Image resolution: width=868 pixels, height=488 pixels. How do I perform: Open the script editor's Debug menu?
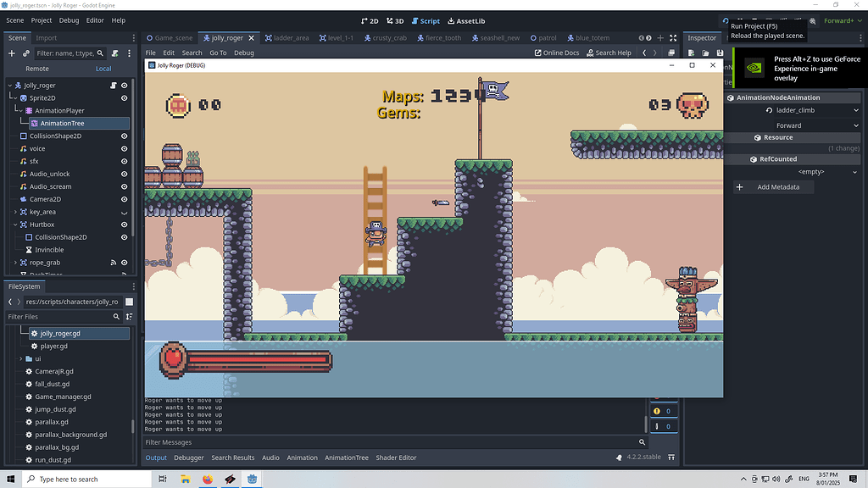tap(243, 52)
